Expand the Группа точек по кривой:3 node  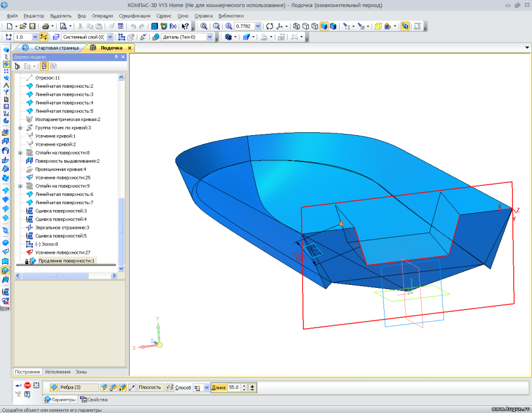tap(20, 128)
